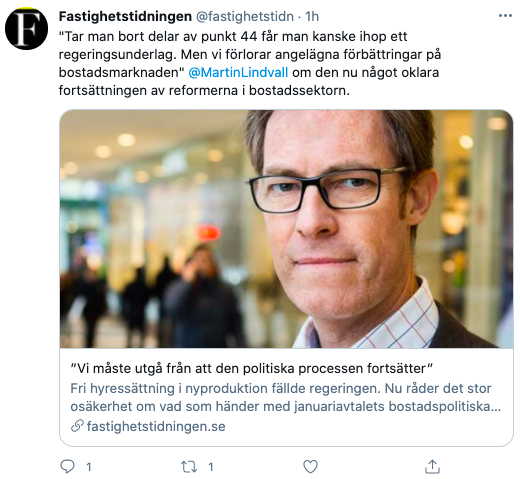Click the Fastighetstidningen F profile avatar
Image resolution: width=520 pixels, height=479 pixels.
pos(26,29)
